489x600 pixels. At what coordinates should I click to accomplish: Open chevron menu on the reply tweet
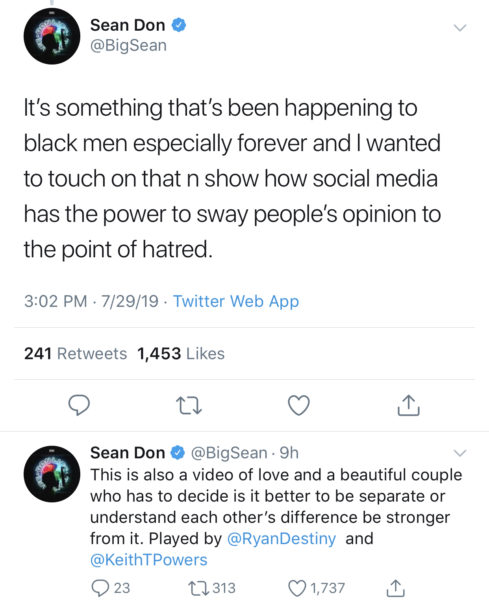[x=460, y=453]
